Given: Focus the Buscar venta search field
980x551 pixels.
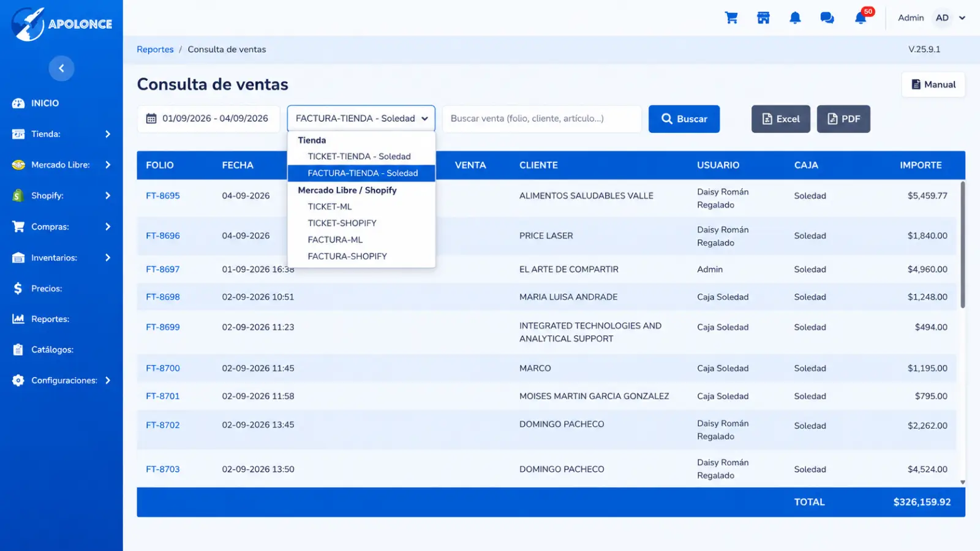Looking at the screenshot, I should coord(542,119).
